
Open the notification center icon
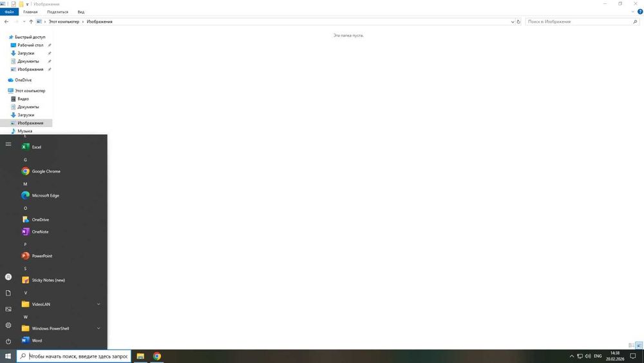pyautogui.click(x=633, y=357)
